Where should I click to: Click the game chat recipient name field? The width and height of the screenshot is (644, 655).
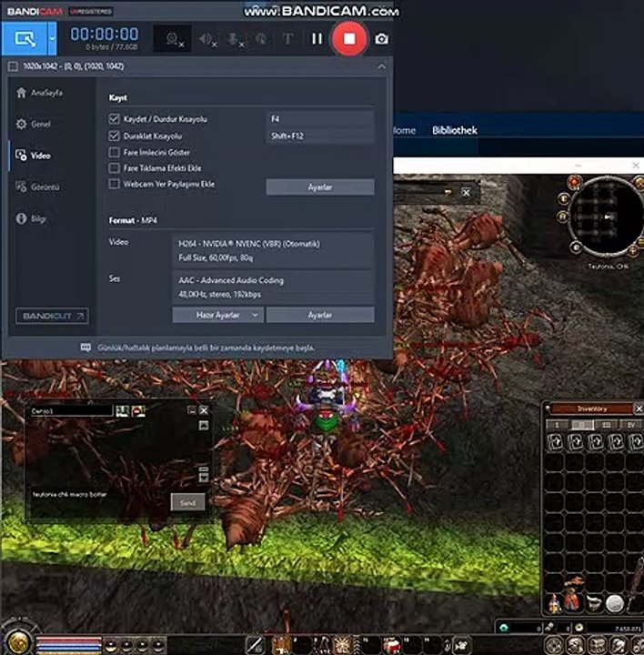pos(71,411)
